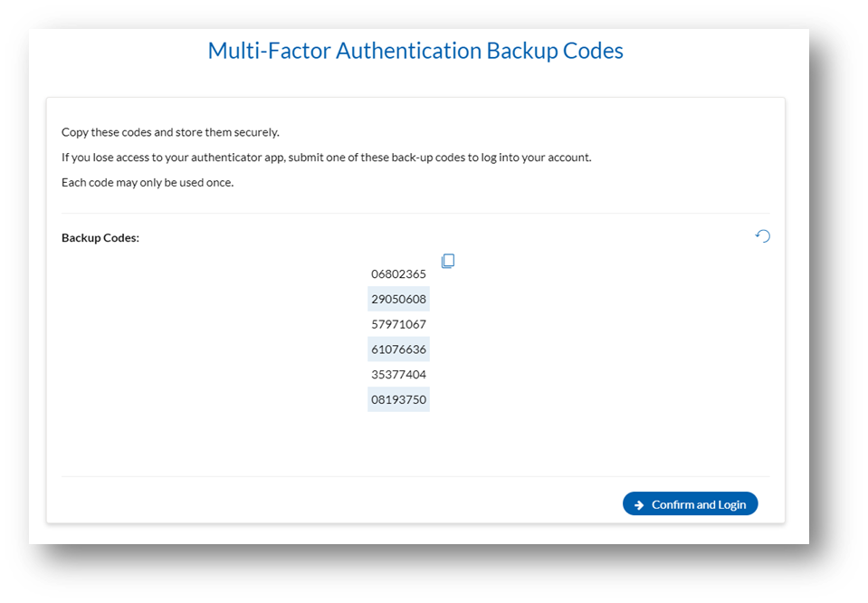The image size is (868, 603).
Task: Click the reload icon near Backup Codes heading
Action: (762, 235)
